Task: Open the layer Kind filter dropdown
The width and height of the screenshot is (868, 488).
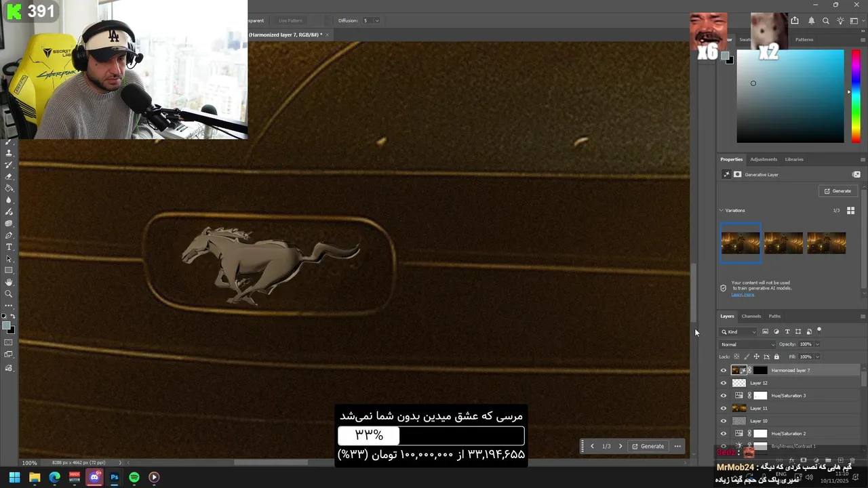Action: coord(739,331)
